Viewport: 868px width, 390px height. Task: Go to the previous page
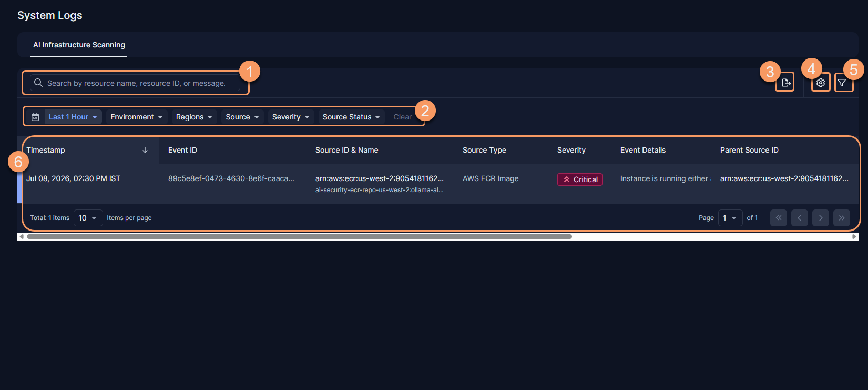click(800, 218)
